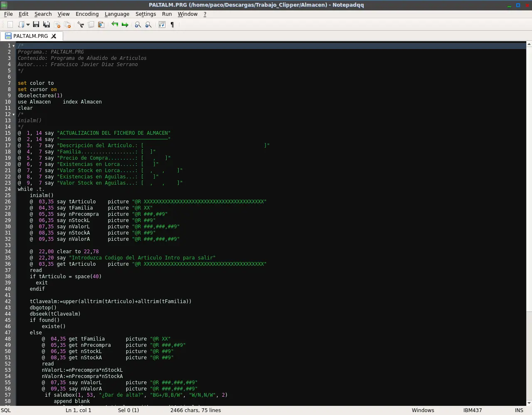Open the ? help menu
Viewport: 532px width, 415px height.
tap(205, 14)
